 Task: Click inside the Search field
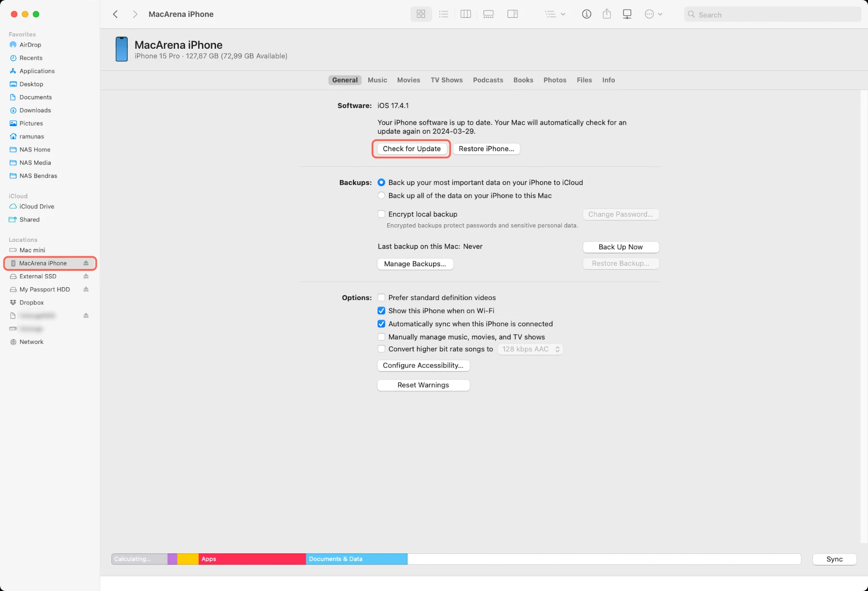click(772, 14)
